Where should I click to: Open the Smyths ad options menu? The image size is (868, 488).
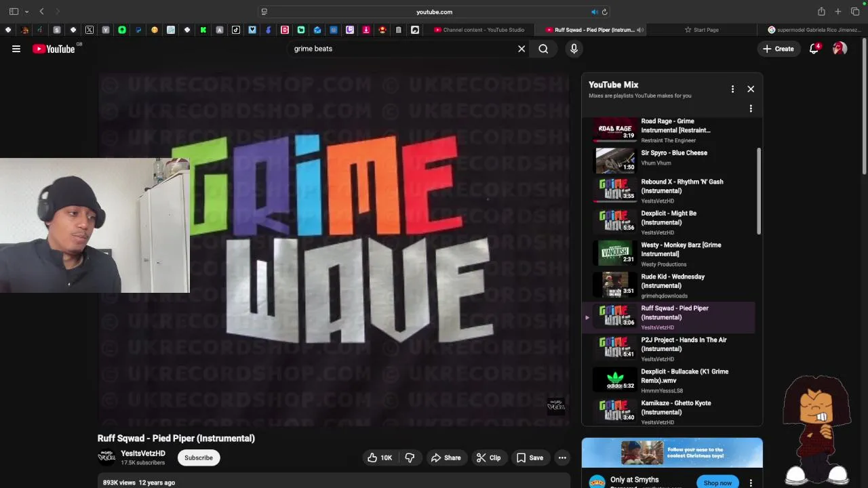(751, 483)
